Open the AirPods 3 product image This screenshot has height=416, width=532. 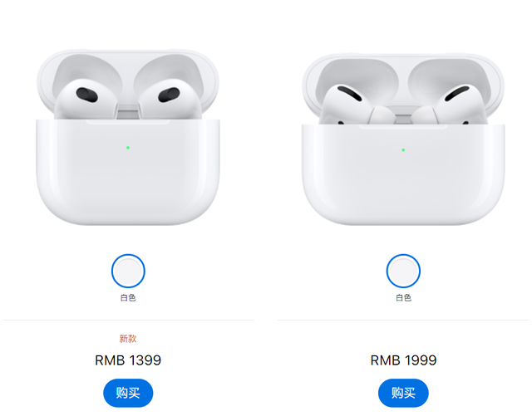click(128, 137)
